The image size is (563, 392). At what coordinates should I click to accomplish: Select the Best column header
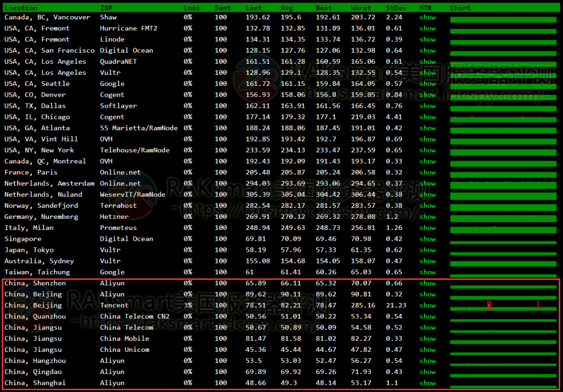click(324, 8)
